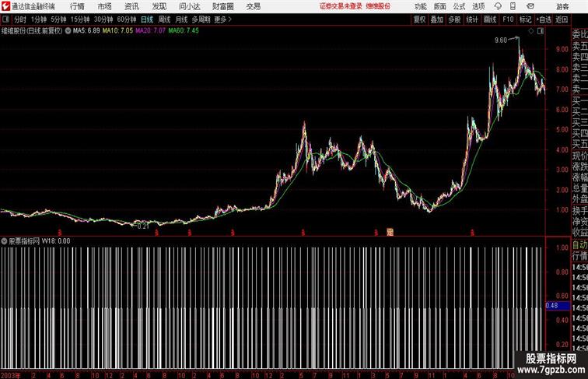Screen dimensions: 588x379
Task: Open the round arrow beside 股票指标网
Action: point(4,241)
